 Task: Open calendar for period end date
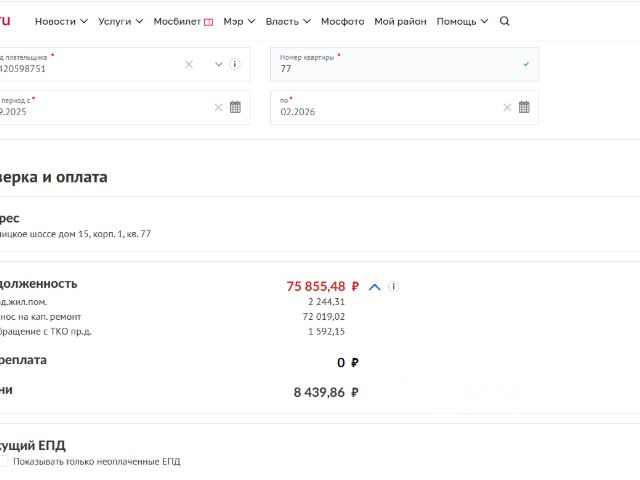(524, 107)
